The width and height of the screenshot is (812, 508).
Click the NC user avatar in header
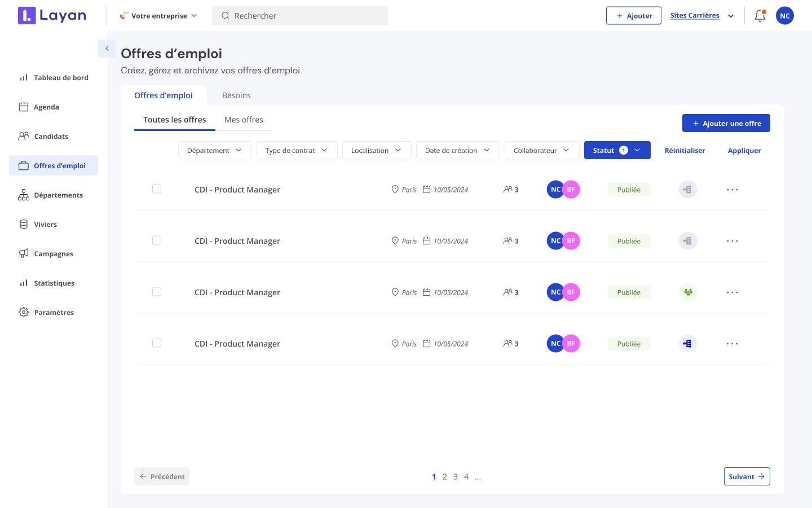785,16
